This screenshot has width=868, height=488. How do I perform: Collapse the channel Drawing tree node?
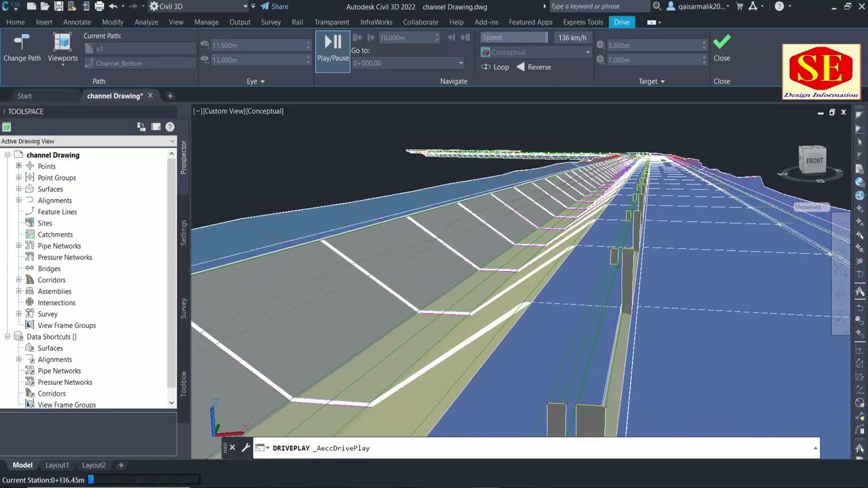point(7,155)
